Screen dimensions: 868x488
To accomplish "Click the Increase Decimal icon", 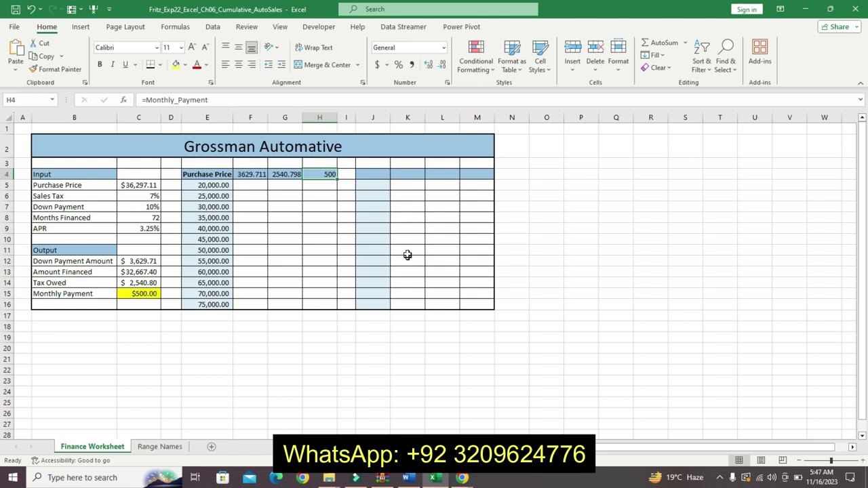I will (429, 64).
